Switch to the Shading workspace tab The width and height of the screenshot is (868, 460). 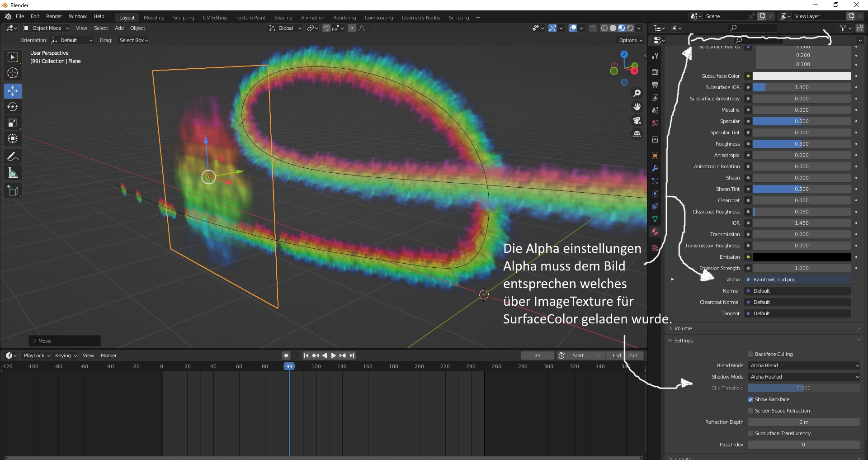pyautogui.click(x=283, y=18)
